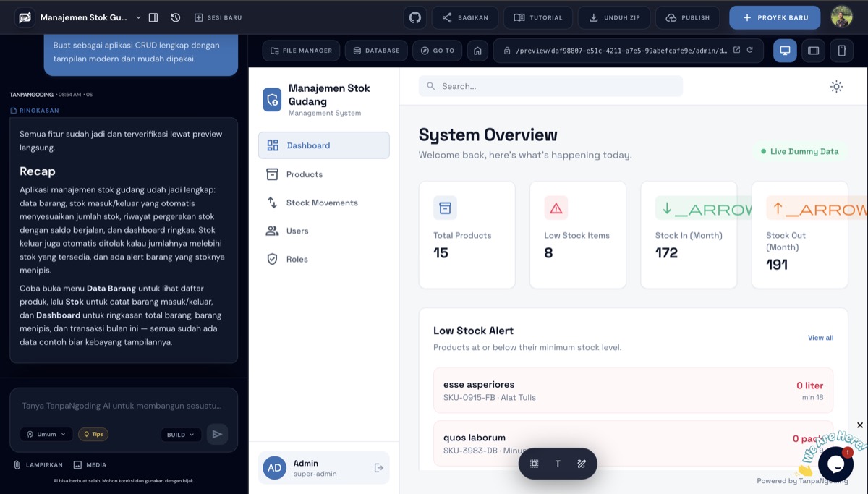Screen dimensions: 868x494
Task: Switch preview to tablet view
Action: pyautogui.click(x=814, y=51)
